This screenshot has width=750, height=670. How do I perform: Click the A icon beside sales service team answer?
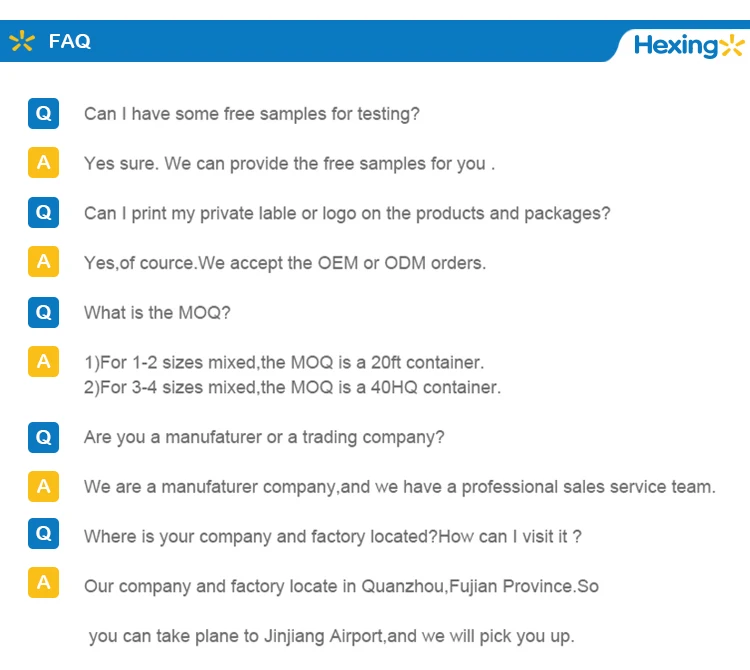[43, 486]
